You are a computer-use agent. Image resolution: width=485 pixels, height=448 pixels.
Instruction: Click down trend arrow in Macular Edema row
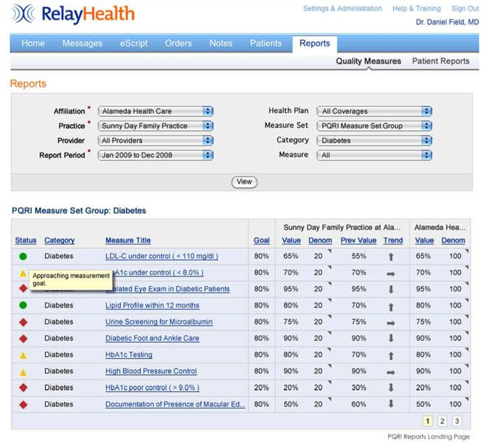click(391, 404)
